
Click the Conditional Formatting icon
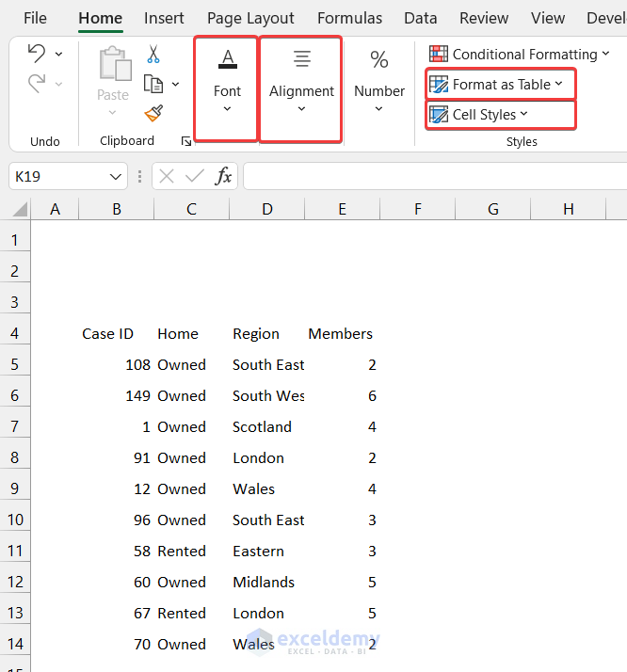coord(439,54)
